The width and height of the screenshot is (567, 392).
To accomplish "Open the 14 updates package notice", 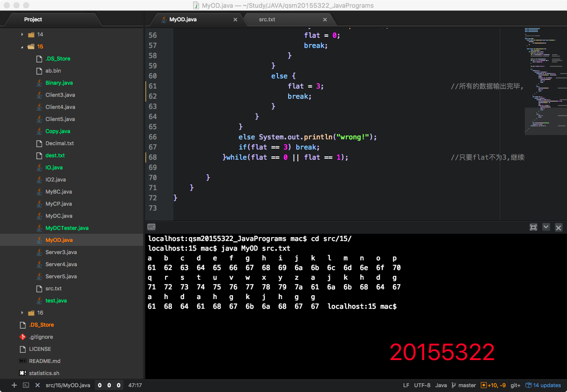I will tap(543, 385).
